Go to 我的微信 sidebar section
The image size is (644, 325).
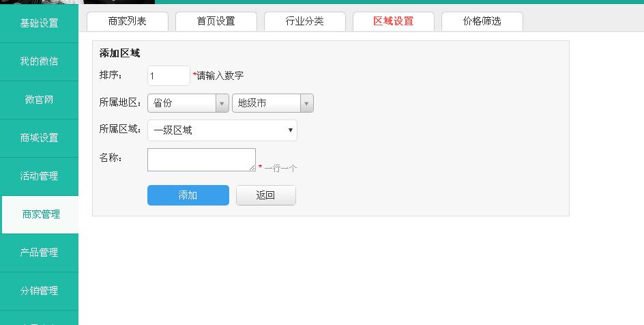coord(39,61)
